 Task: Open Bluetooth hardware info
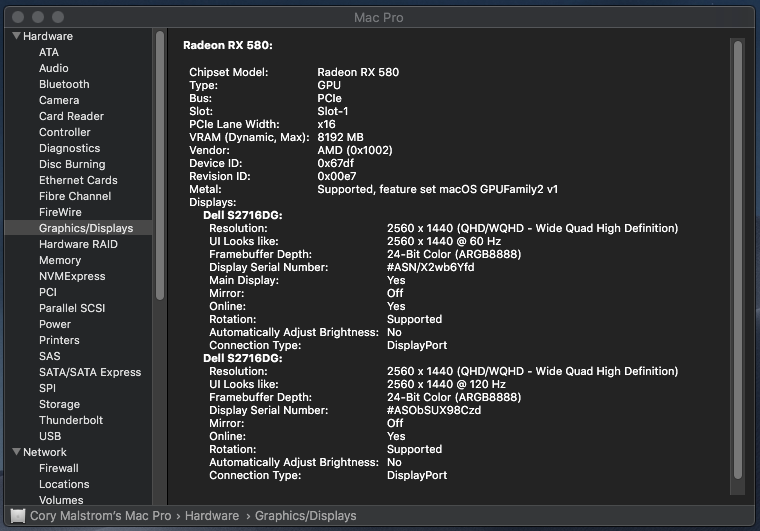tap(64, 84)
